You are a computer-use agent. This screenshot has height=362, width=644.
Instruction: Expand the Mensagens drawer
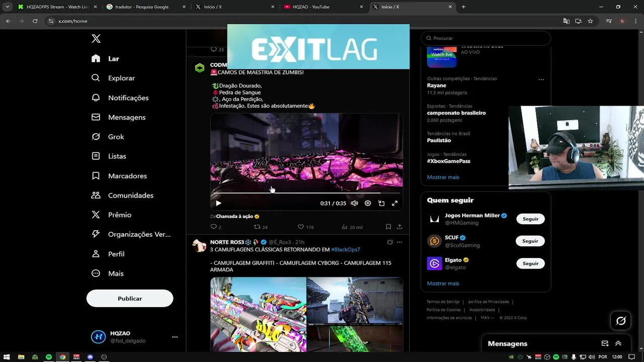pyautogui.click(x=618, y=344)
